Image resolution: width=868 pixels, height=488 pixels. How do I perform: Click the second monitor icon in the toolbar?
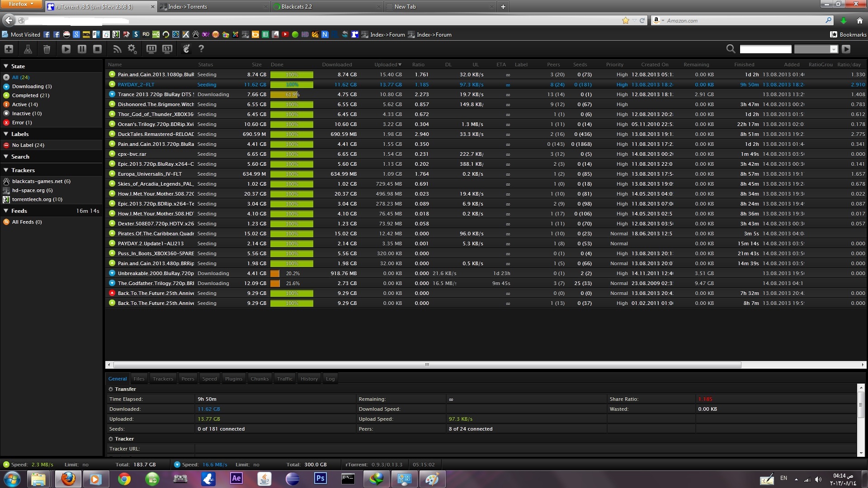(x=167, y=49)
